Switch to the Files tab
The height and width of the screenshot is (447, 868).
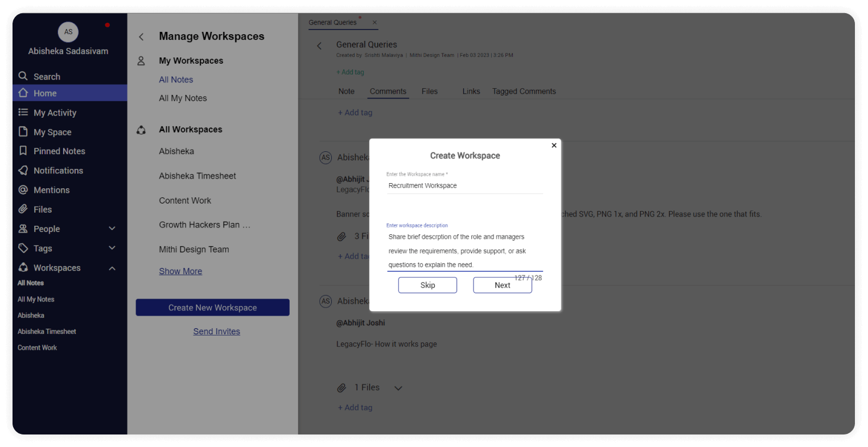429,91
